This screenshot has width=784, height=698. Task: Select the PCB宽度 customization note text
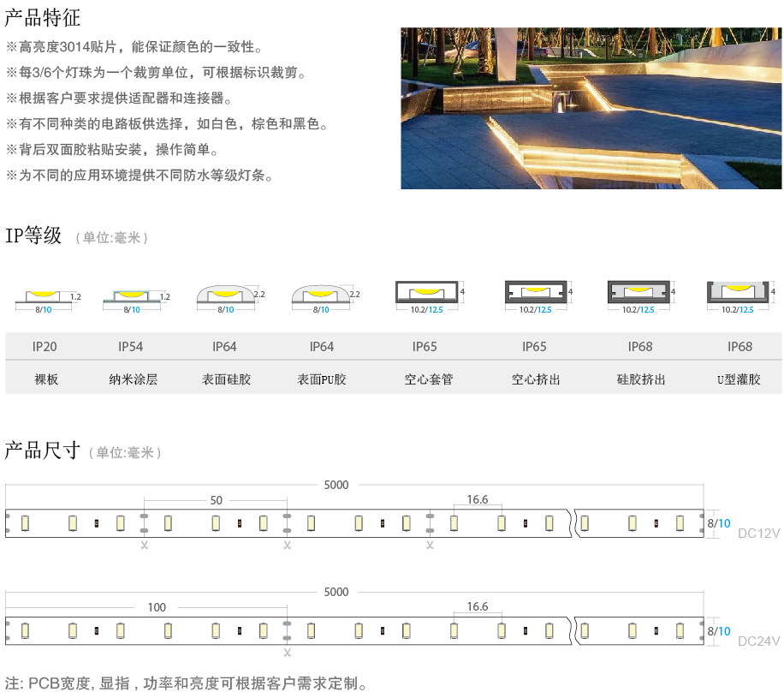pyautogui.click(x=187, y=683)
